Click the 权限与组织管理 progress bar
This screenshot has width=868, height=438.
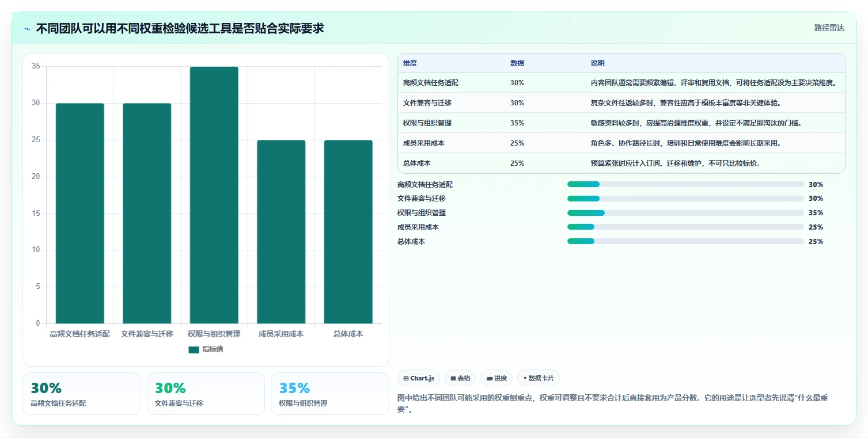pos(685,213)
